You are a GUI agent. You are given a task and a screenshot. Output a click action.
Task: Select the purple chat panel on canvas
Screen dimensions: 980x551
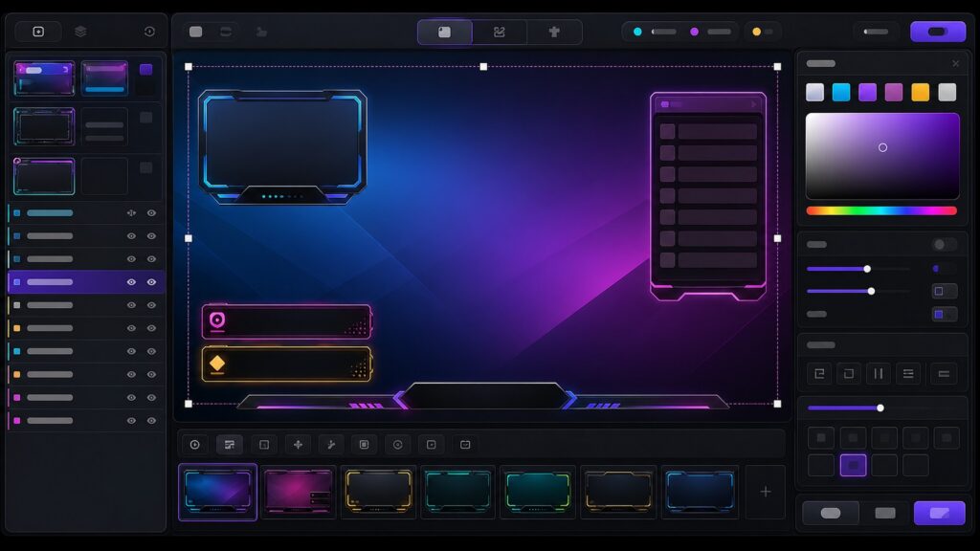tap(708, 195)
